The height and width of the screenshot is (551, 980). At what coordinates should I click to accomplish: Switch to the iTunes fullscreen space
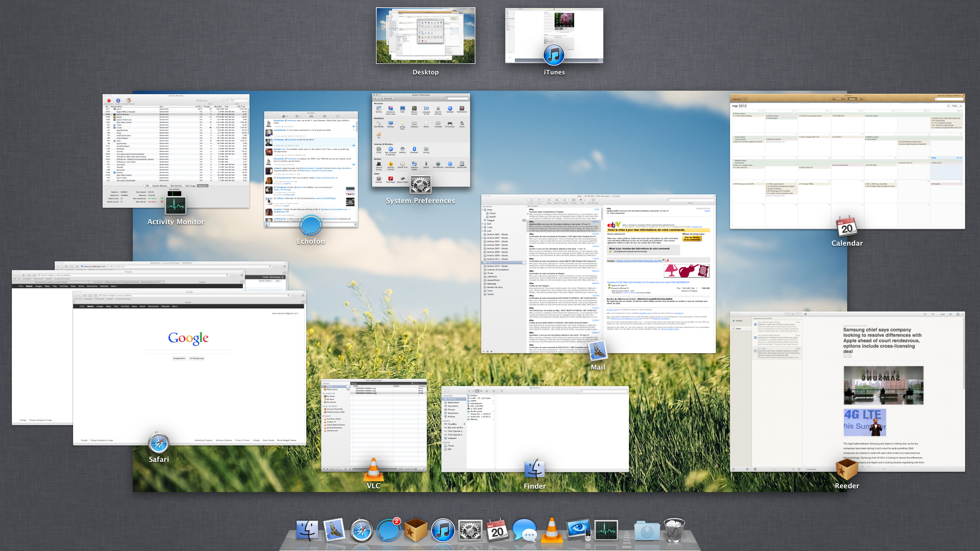pos(554,36)
